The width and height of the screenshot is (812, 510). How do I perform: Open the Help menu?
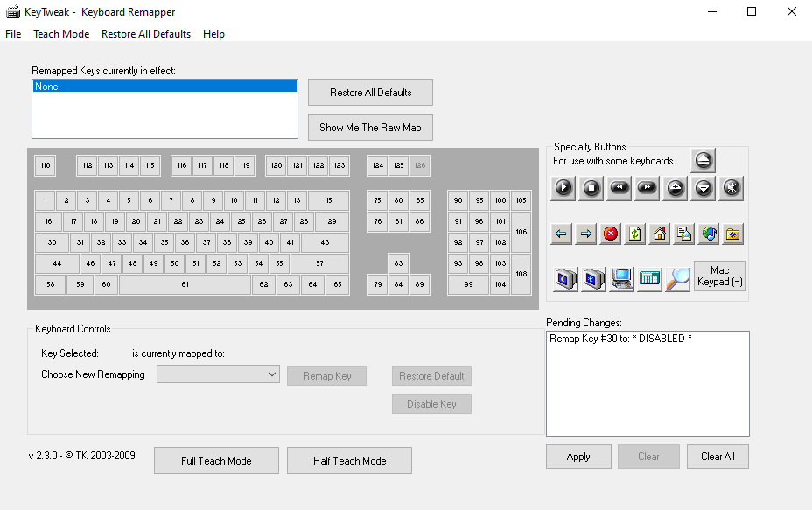coord(213,34)
